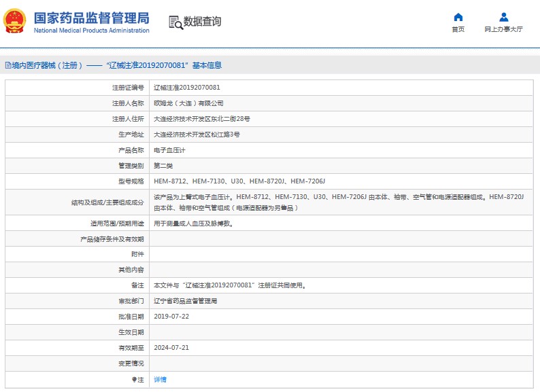Select the breadcrumb 境内医疗器械（注册）
The image size is (540, 392).
click(x=48, y=65)
